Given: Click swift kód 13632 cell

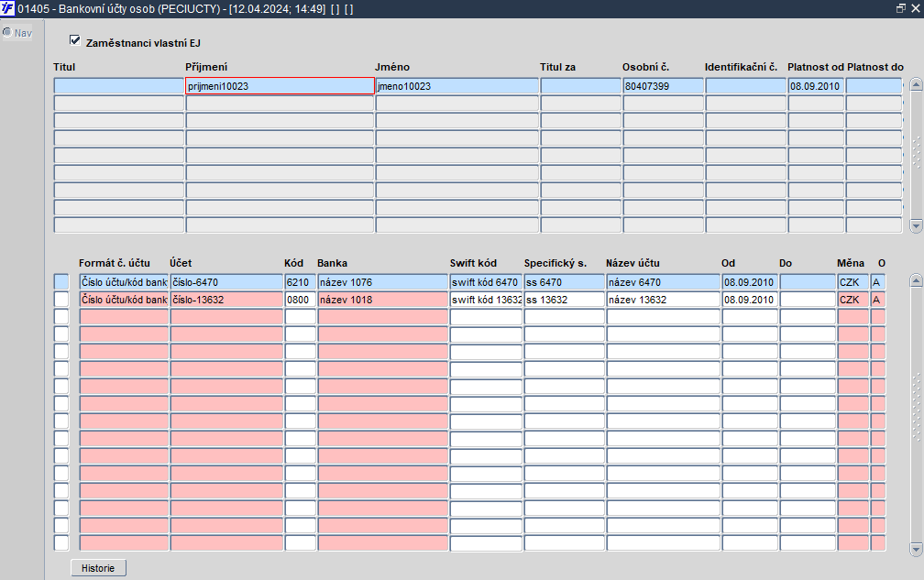Looking at the screenshot, I should (x=486, y=300).
